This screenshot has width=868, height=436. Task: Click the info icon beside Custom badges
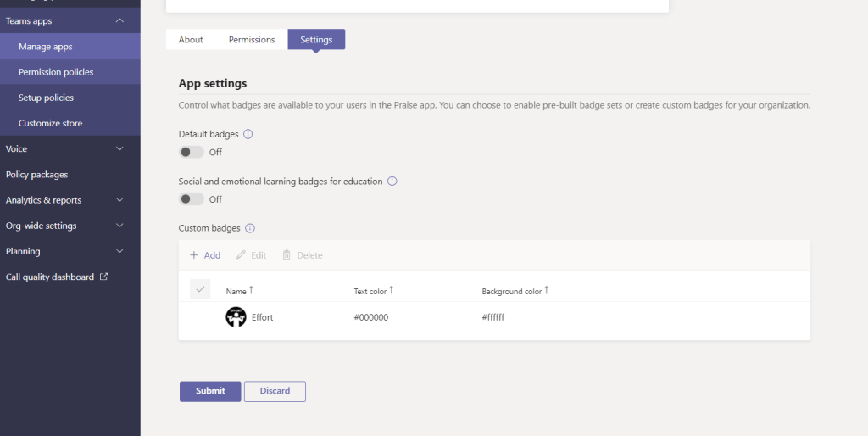tap(250, 228)
